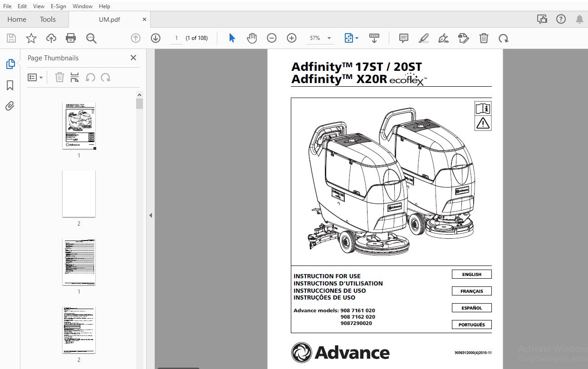Zoom in with the plus icon

[292, 38]
